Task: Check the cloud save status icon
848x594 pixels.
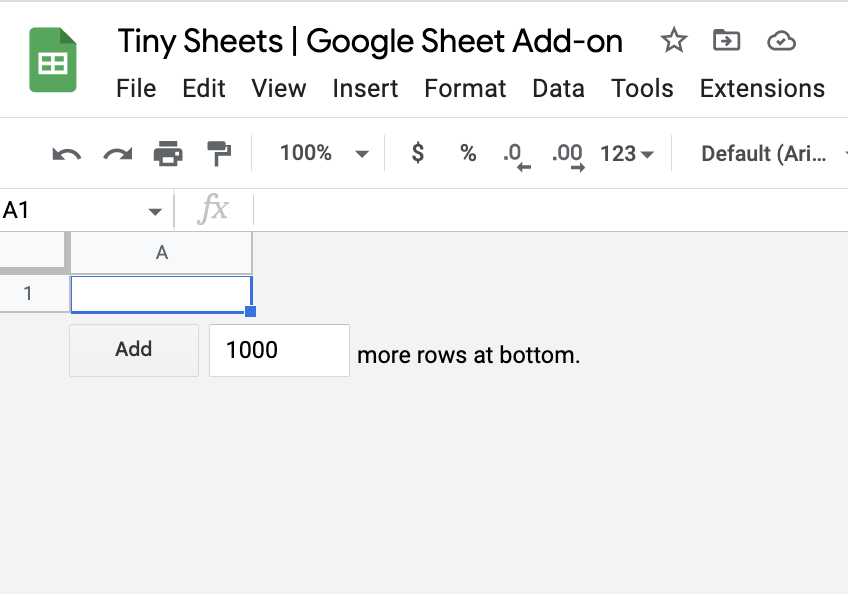Action: 781,41
